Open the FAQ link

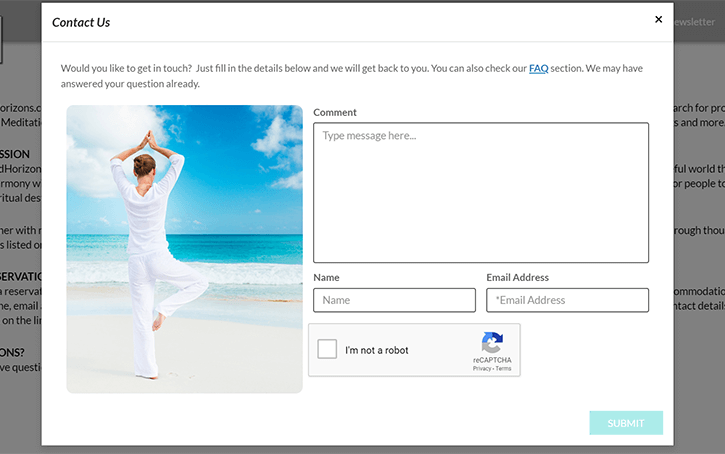pos(539,68)
